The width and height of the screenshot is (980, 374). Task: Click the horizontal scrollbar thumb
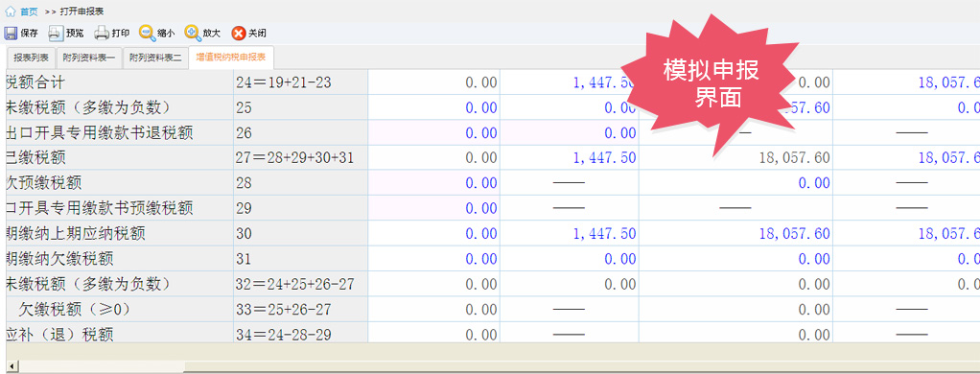[x=102, y=366]
